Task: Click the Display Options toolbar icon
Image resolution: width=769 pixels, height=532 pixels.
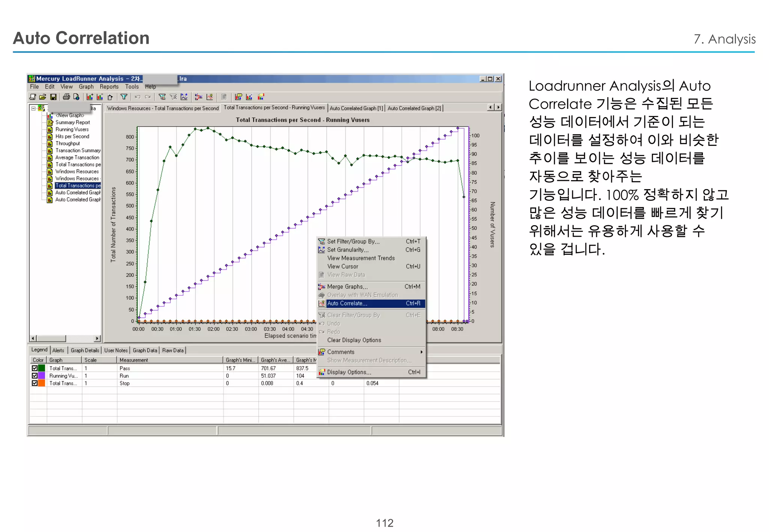Action: 261,97
